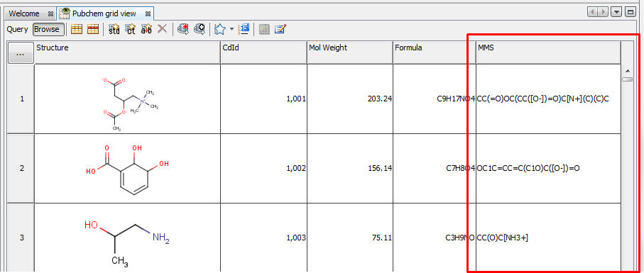Click the formula cell C9H17NO4

pos(435,99)
